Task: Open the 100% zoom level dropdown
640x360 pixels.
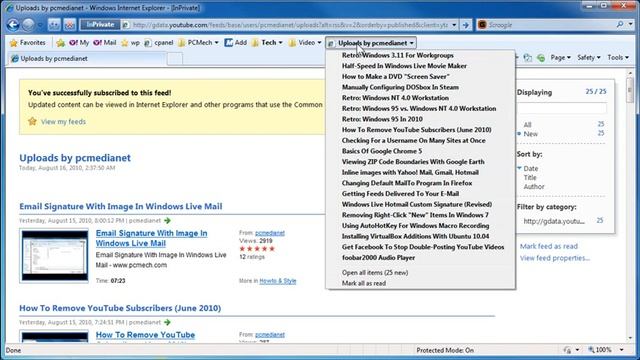Action: 622,350
